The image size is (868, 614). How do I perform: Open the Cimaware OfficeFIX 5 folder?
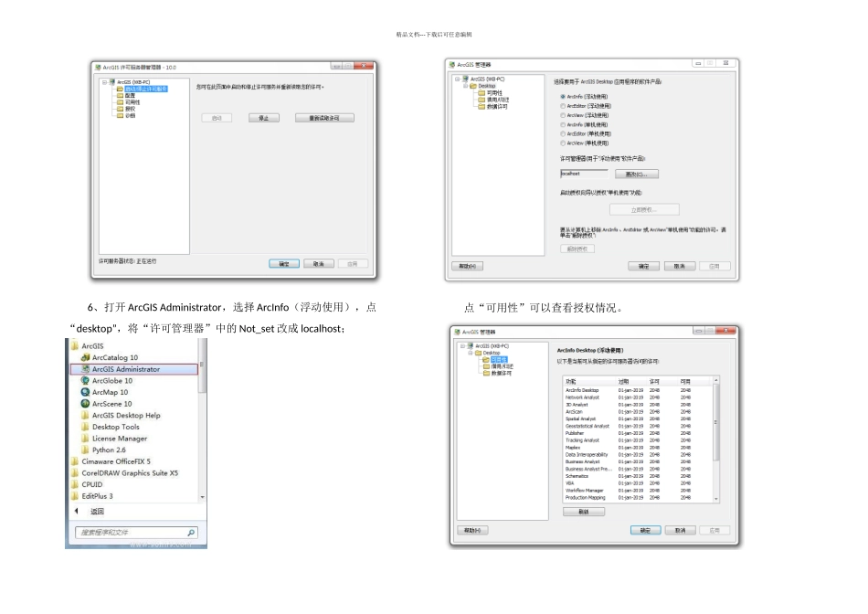pos(111,461)
